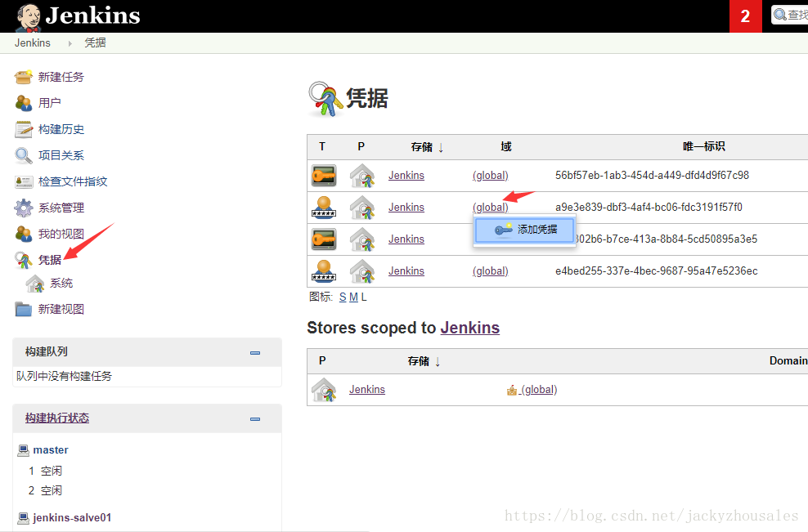
Task: Click username-password icon for a9e3e839 row
Action: 324,208
